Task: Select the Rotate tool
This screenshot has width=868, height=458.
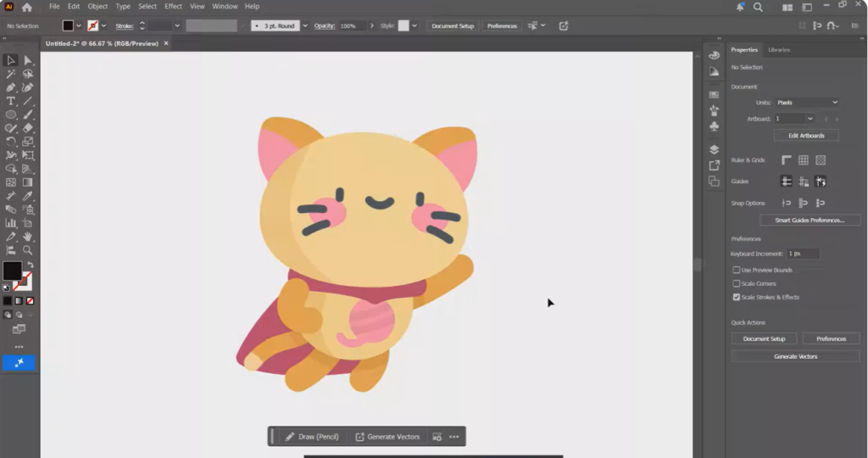Action: pos(10,142)
